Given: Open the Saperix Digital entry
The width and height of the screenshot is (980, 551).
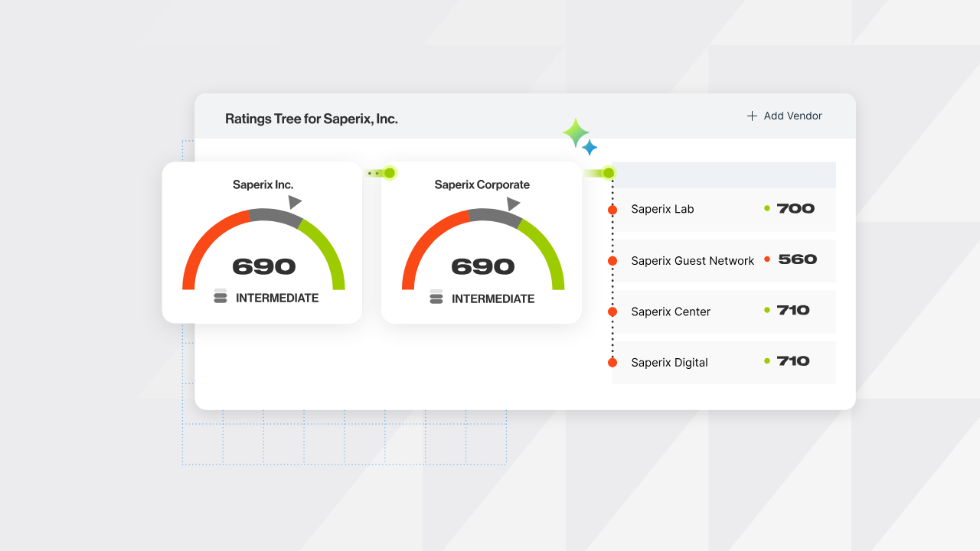Looking at the screenshot, I should tap(724, 362).
